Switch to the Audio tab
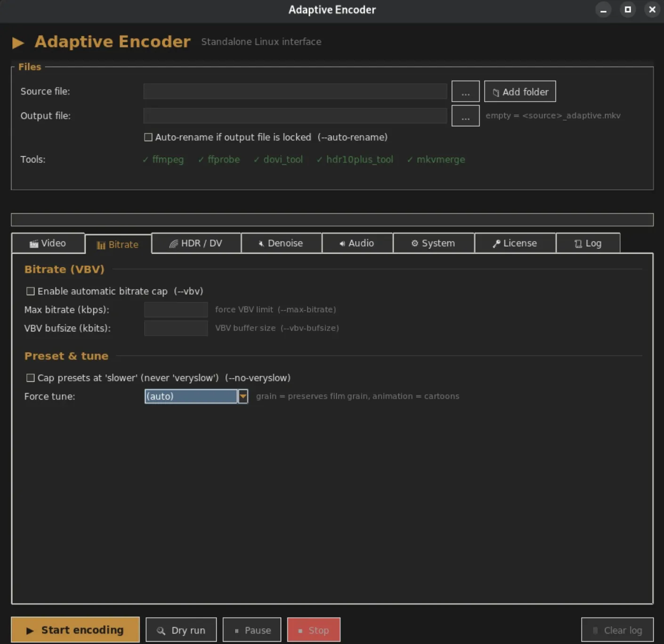The height and width of the screenshot is (644, 664). (x=357, y=243)
